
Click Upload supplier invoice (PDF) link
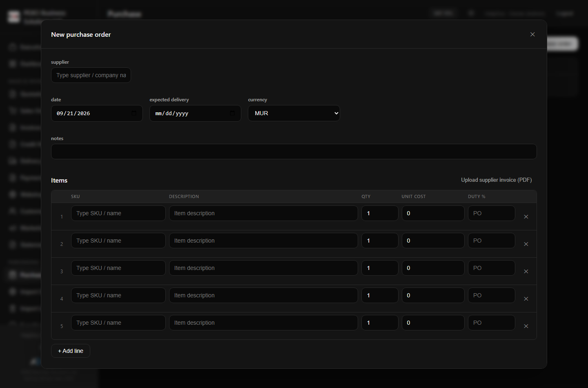pyautogui.click(x=497, y=180)
